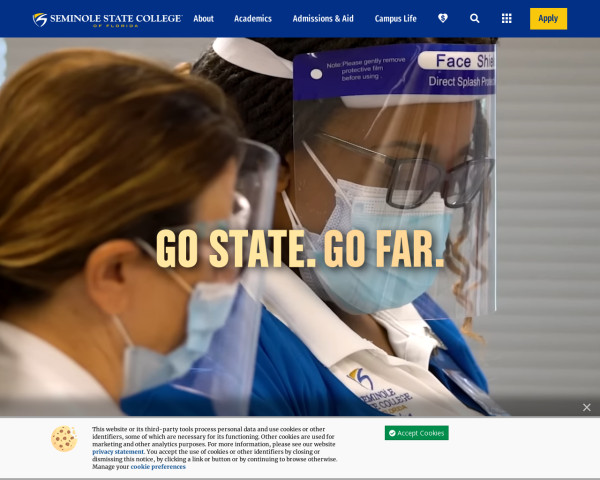Open the About menu

(204, 18)
